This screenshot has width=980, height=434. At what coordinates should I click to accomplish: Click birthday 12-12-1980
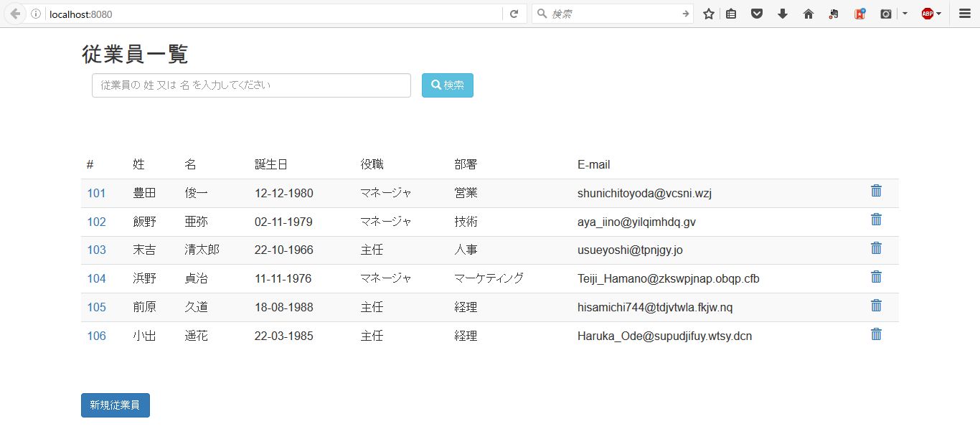(x=284, y=193)
